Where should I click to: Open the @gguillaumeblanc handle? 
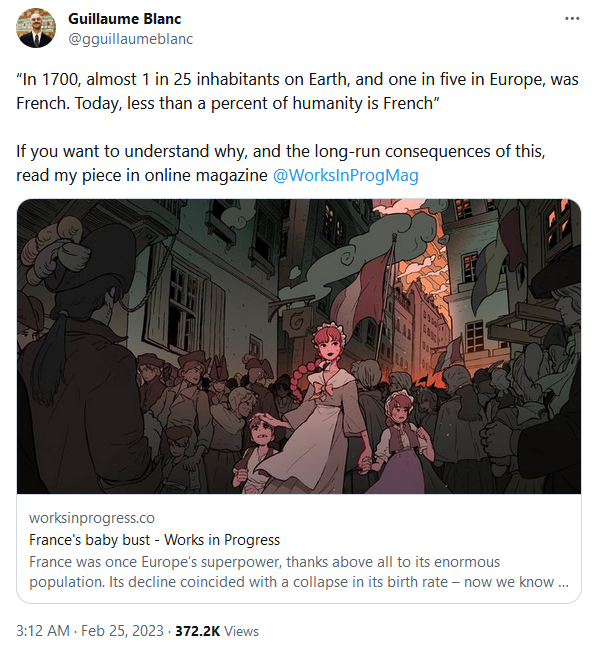coord(130,39)
